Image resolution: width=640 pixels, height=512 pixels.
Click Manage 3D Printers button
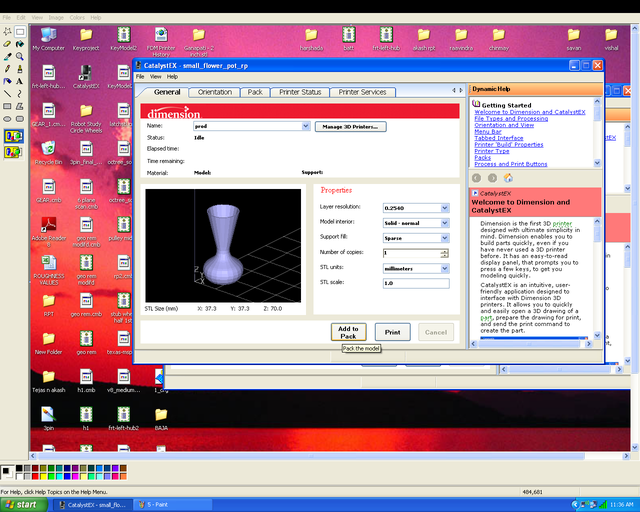coord(350,127)
